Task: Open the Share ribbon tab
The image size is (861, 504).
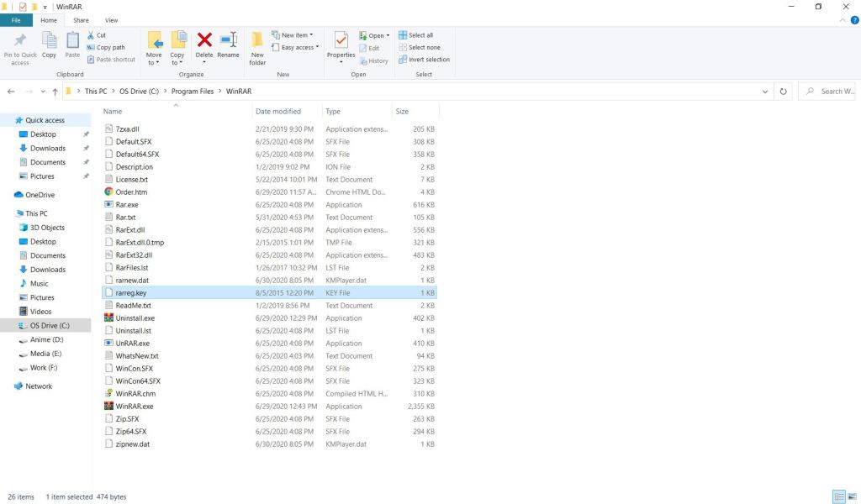Action: click(81, 19)
